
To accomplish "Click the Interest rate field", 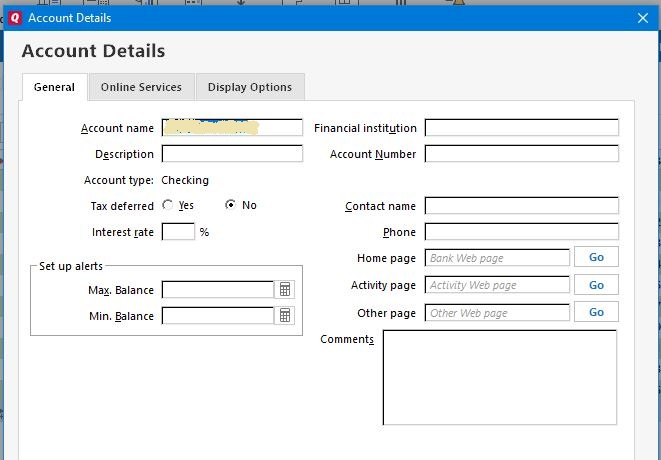I will pos(178,231).
